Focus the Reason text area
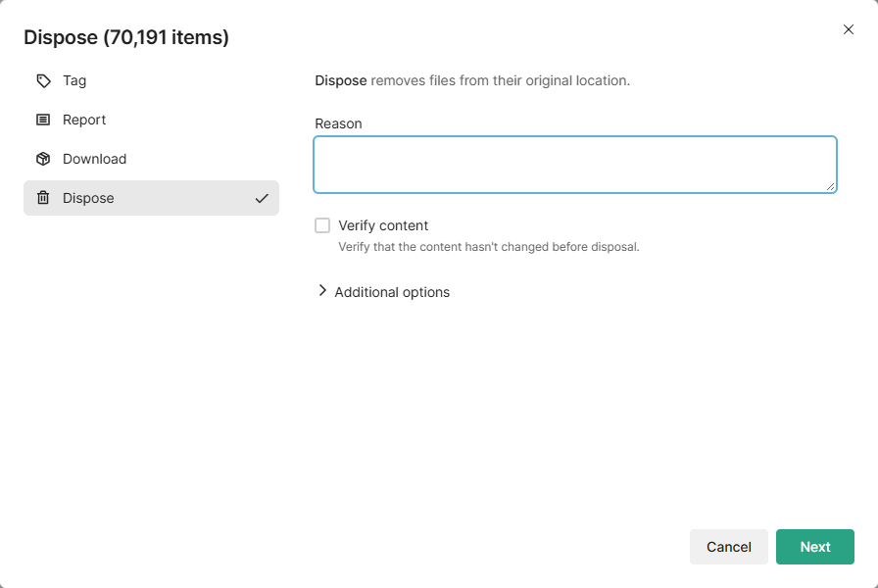The width and height of the screenshot is (878, 588). 575,165
